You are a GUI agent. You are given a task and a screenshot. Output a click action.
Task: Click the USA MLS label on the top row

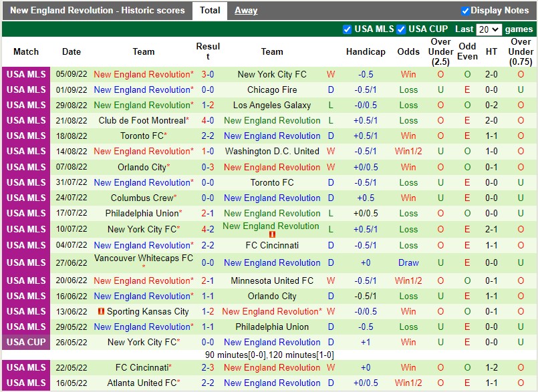[25, 74]
